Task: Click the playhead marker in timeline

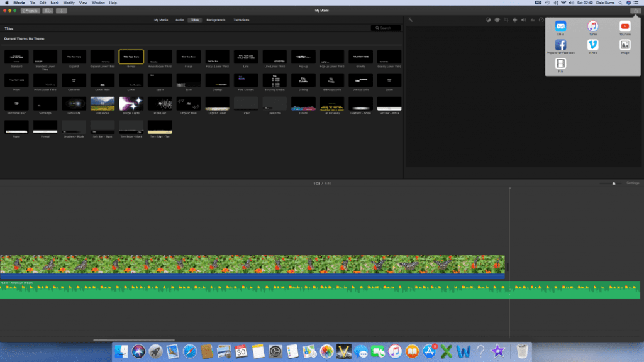Action: tap(509, 188)
